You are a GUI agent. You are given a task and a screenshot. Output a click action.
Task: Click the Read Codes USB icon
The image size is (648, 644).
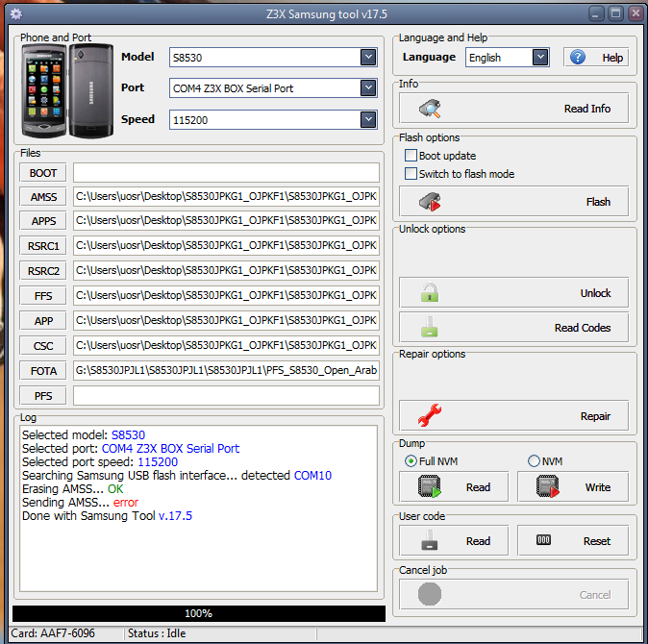(430, 327)
